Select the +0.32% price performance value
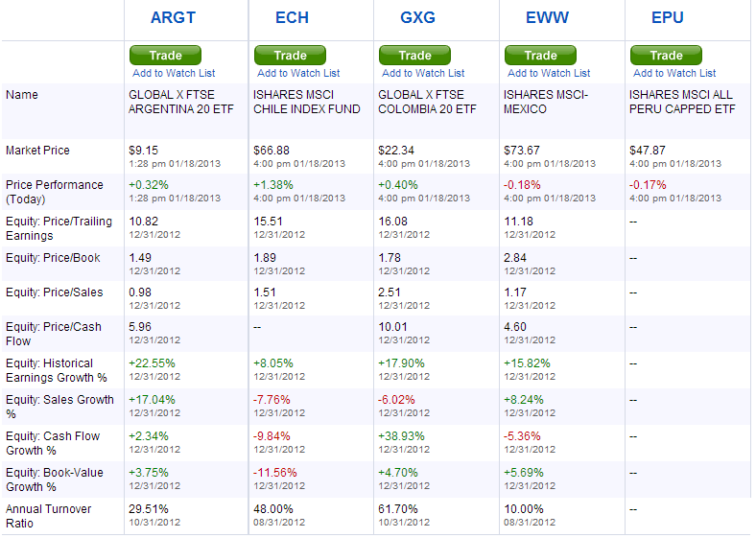The image size is (756, 538). (149, 185)
